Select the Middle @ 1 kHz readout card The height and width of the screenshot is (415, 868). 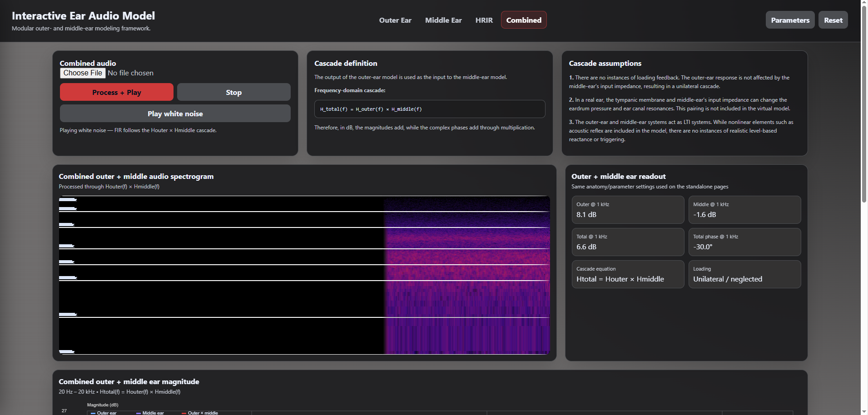744,210
